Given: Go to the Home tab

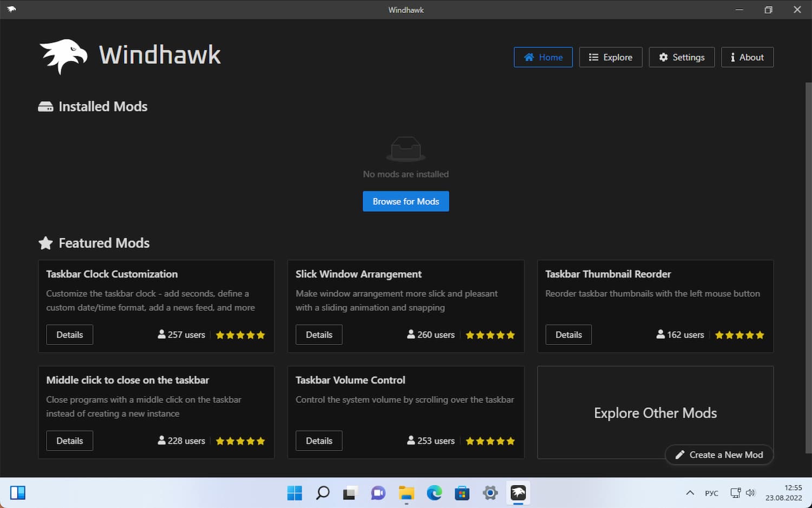Looking at the screenshot, I should [x=543, y=57].
